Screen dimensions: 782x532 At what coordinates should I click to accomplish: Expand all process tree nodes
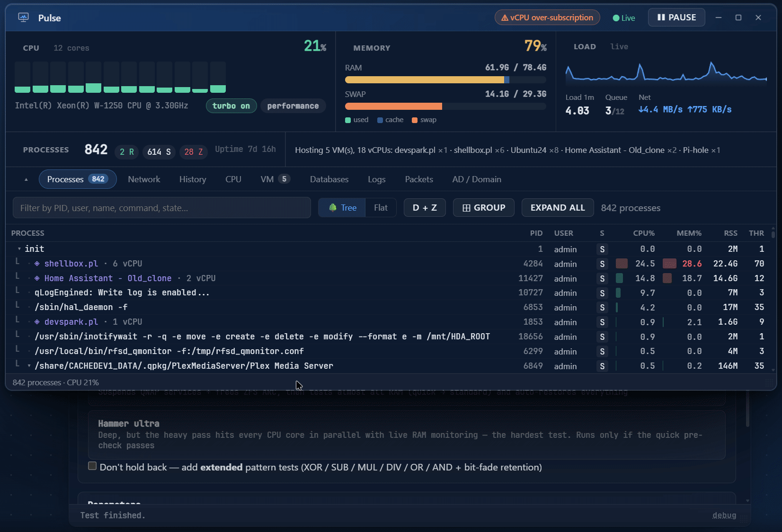click(x=558, y=208)
